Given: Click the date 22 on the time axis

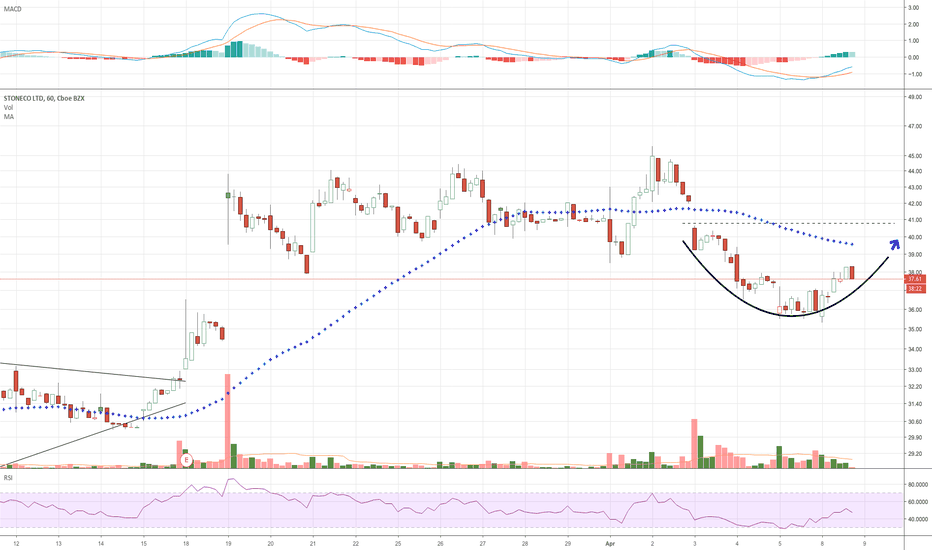Looking at the screenshot, I should point(355,543).
